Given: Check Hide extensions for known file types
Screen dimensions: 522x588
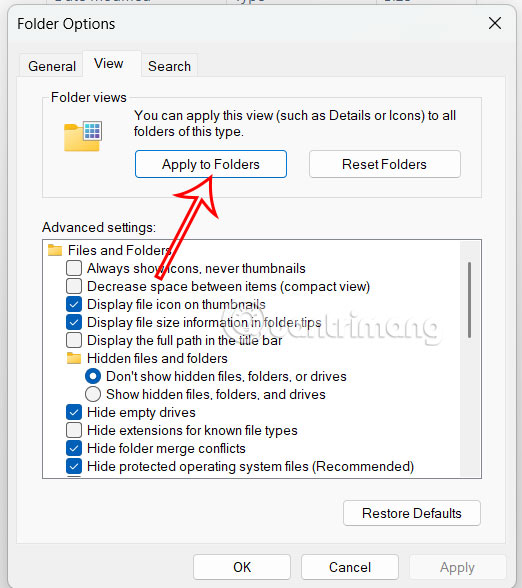Looking at the screenshot, I should pyautogui.click(x=74, y=430).
